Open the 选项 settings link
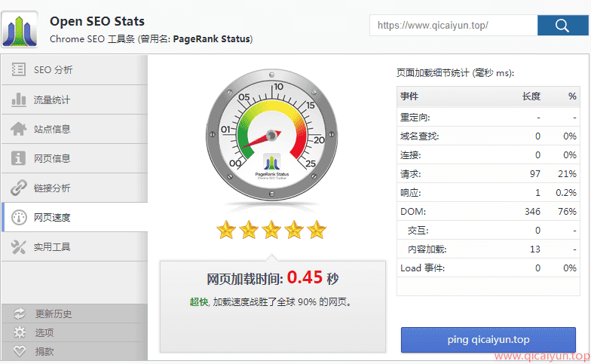This screenshot has height=364, width=591. 74,332
